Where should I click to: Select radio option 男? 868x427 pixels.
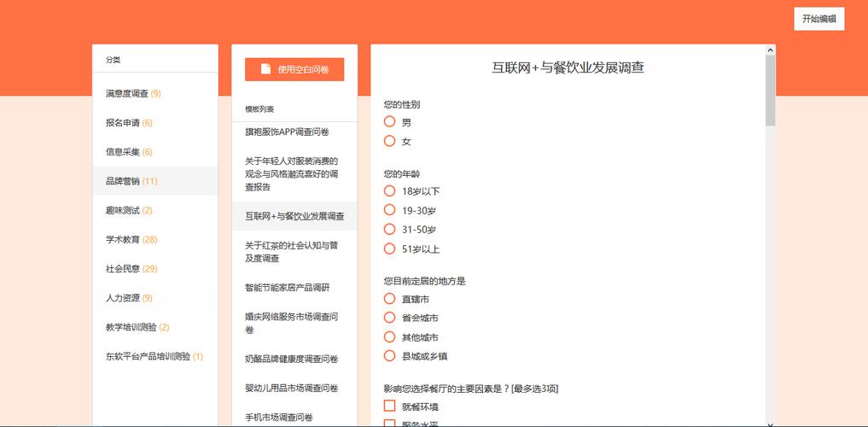[390, 122]
